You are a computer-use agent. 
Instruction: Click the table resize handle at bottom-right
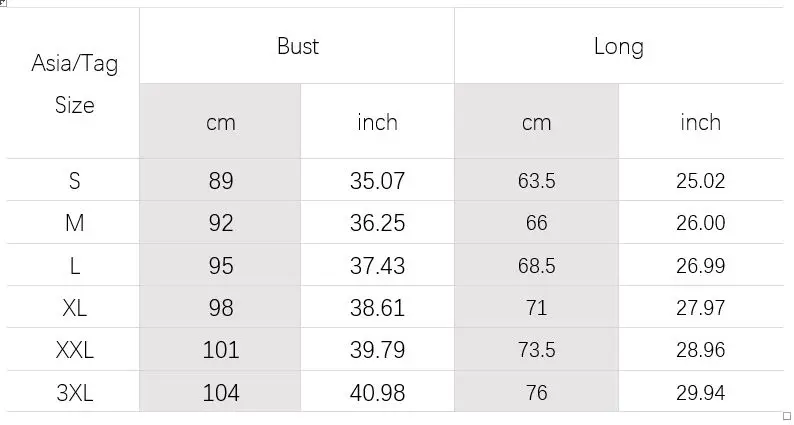click(x=786, y=416)
